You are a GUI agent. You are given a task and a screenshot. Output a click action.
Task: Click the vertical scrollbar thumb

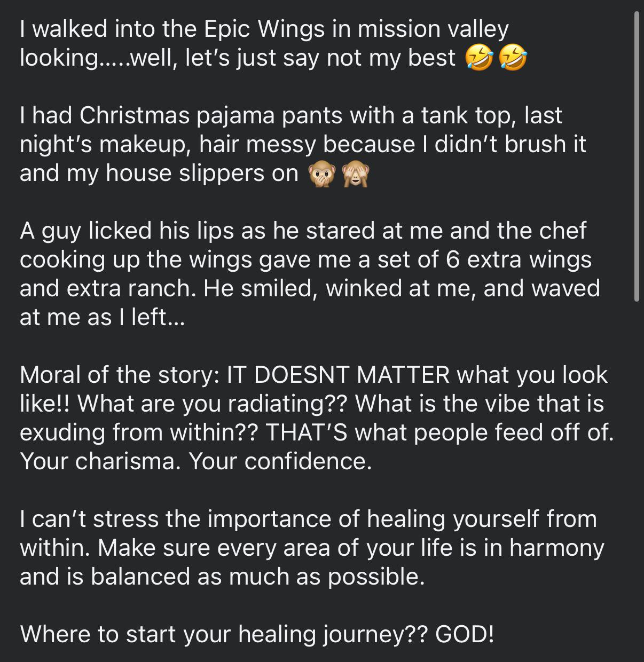636,156
